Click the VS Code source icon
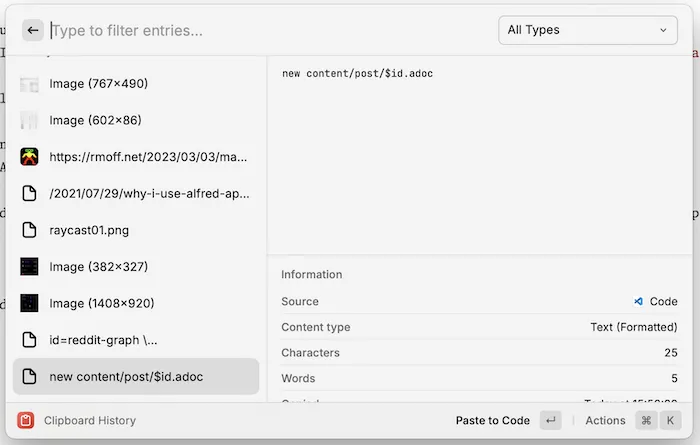Screen dimensions: 700x445 click(x=638, y=301)
